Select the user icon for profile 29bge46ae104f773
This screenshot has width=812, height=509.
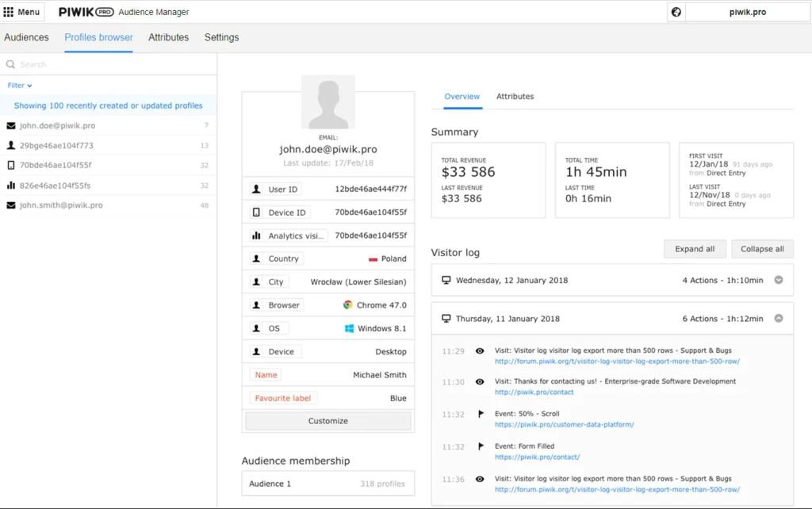[11, 146]
